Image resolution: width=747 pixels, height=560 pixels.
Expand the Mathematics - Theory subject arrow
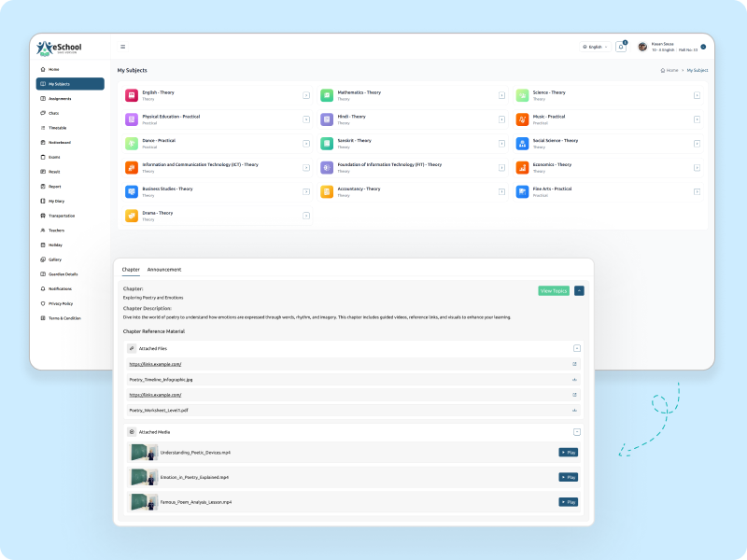click(501, 95)
